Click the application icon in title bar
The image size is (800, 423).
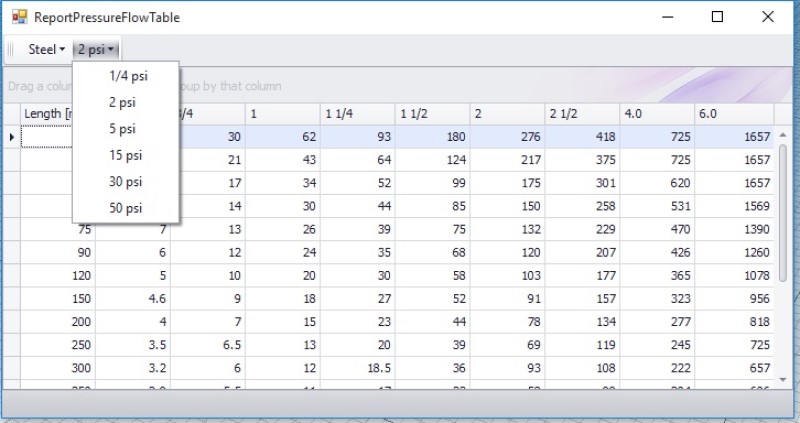tap(19, 17)
